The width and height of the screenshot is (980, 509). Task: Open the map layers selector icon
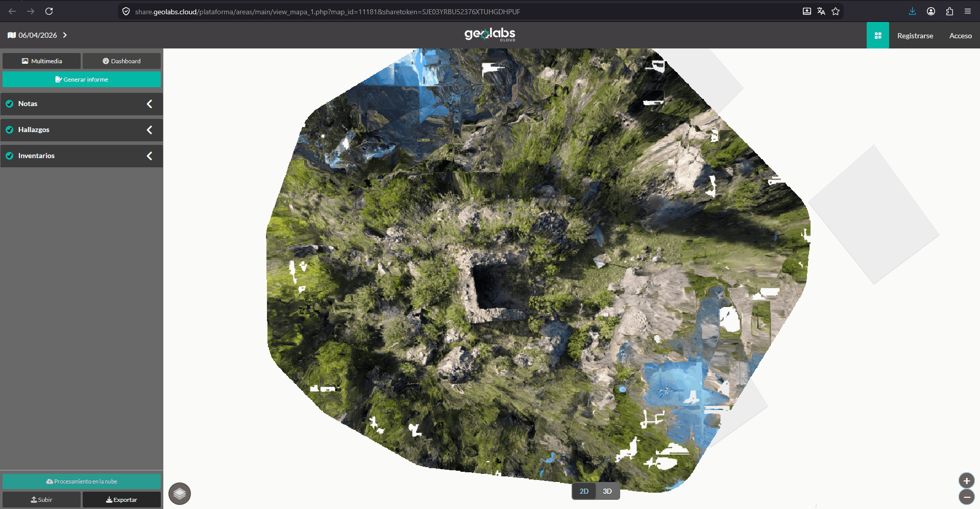pyautogui.click(x=180, y=494)
